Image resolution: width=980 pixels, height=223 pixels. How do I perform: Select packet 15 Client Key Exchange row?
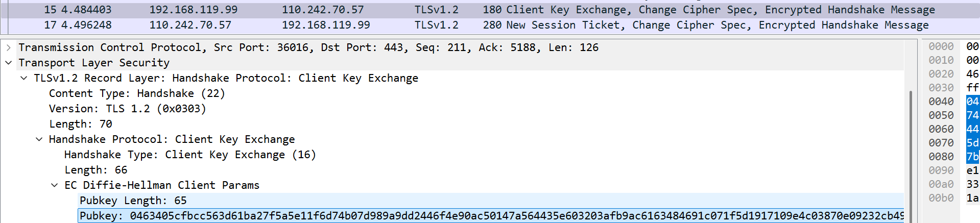460,10
